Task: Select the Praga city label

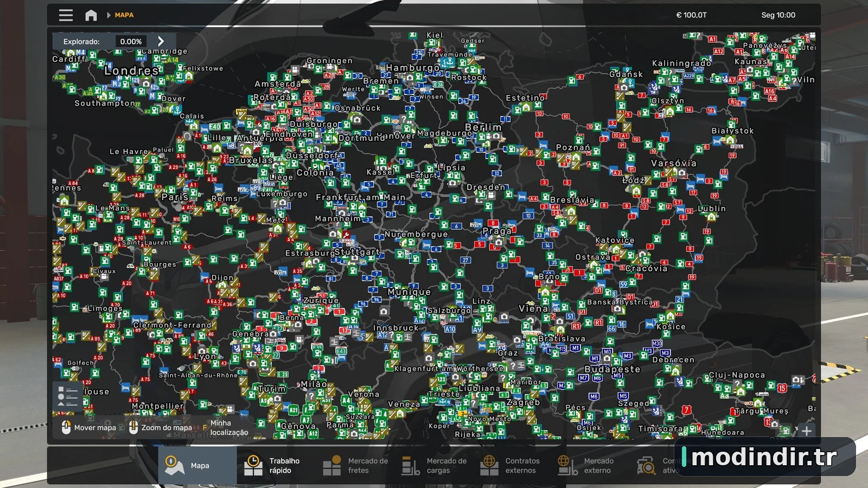Action: coord(497,231)
